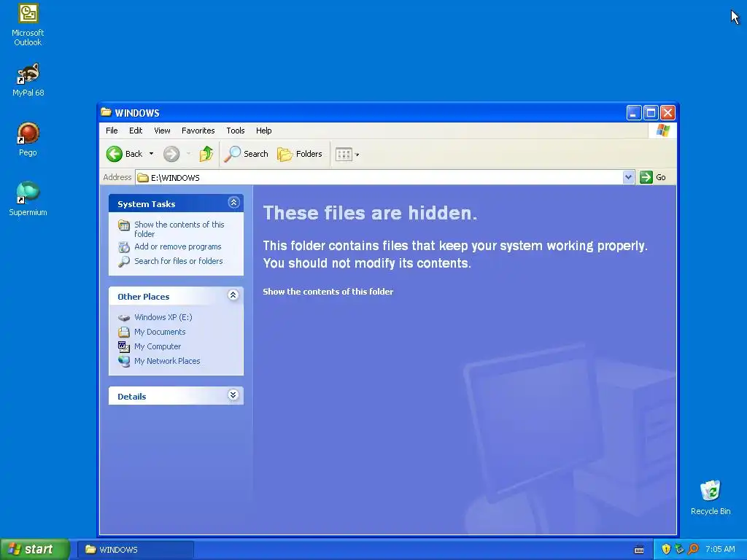
Task: Click sidebar 'Show the contents of this folder'
Action: (x=179, y=229)
